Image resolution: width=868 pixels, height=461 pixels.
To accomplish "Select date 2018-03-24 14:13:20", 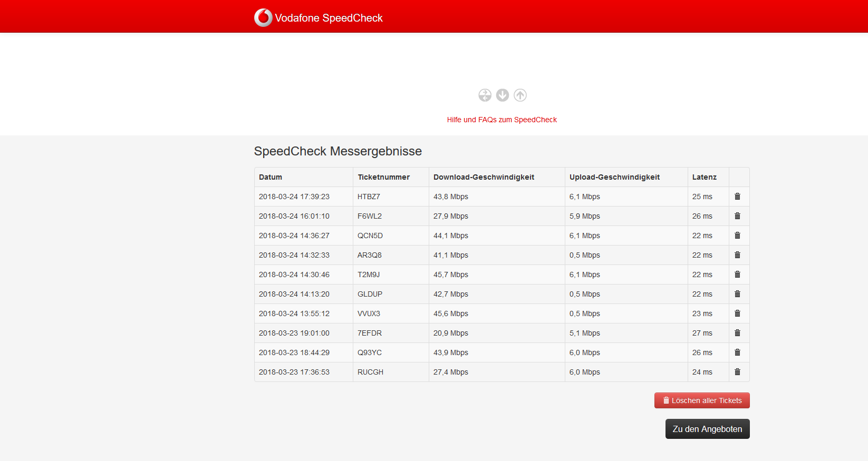I will click(x=294, y=294).
